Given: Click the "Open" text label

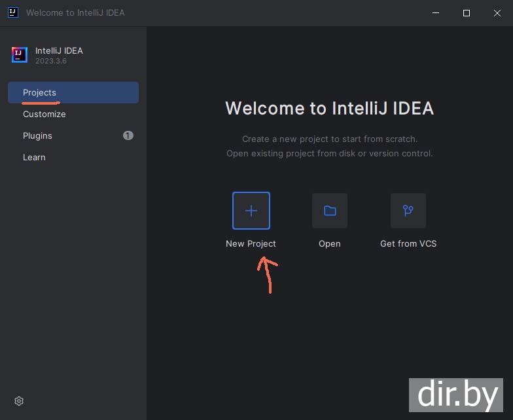Looking at the screenshot, I should pyautogui.click(x=330, y=243).
